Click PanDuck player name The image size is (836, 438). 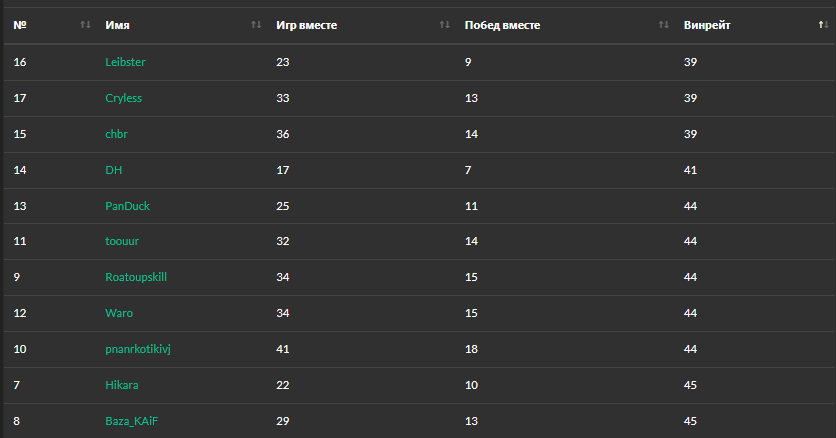pyautogui.click(x=127, y=206)
